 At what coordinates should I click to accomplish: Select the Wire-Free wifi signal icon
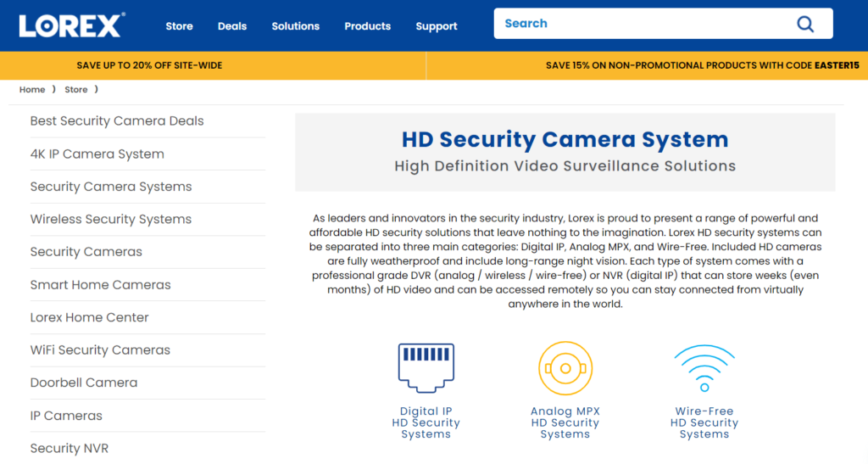pos(704,368)
